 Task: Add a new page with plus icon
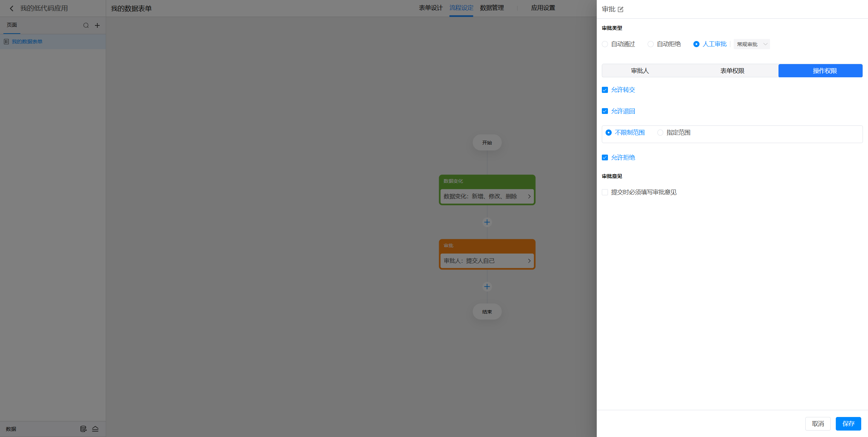click(x=97, y=25)
